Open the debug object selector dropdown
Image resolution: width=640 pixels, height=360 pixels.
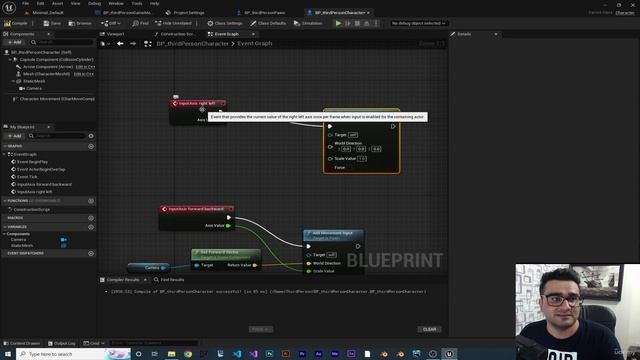point(418,23)
